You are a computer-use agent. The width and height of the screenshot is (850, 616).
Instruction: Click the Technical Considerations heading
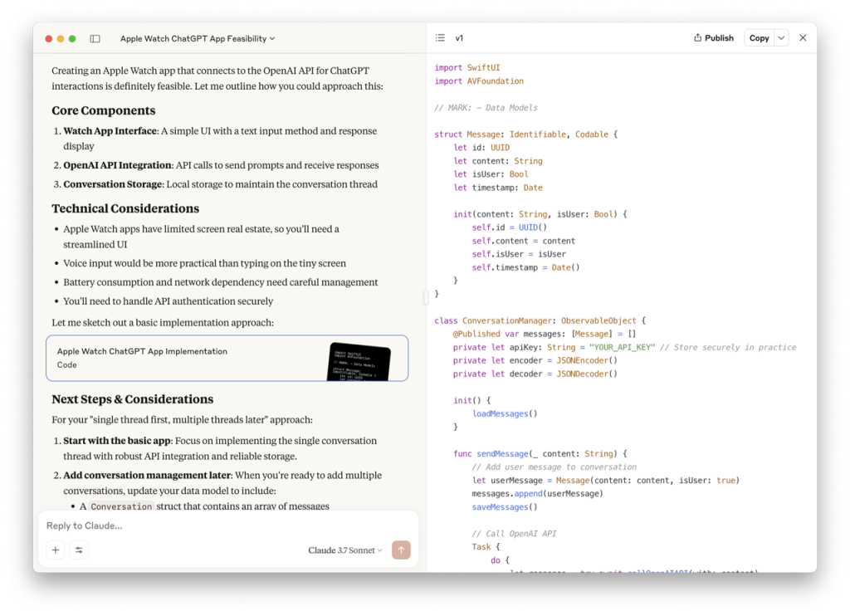click(125, 208)
